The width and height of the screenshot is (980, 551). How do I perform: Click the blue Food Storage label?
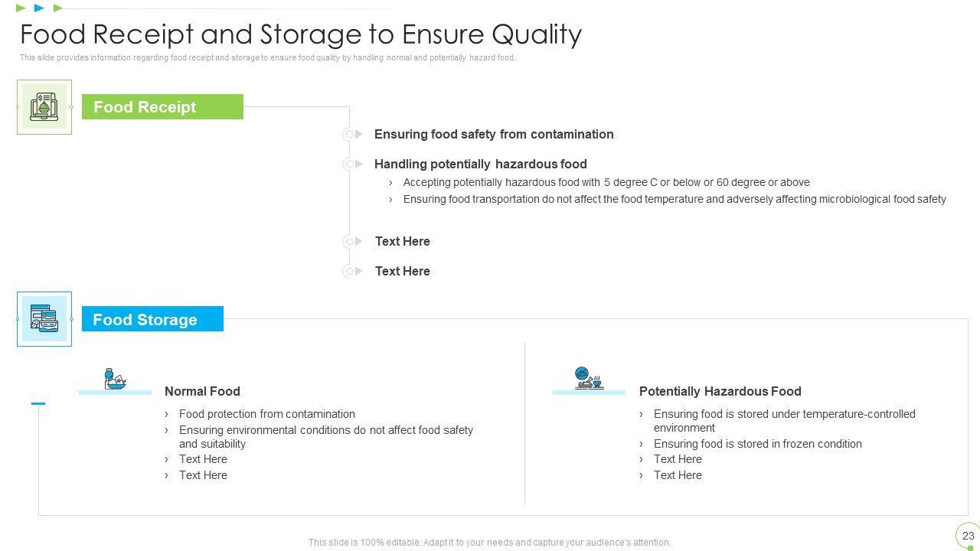tap(152, 319)
